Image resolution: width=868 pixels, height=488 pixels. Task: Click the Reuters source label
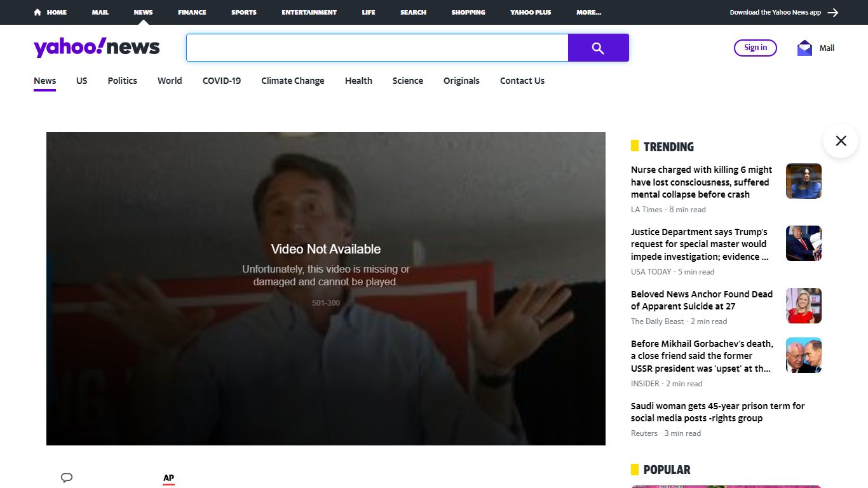pos(644,433)
